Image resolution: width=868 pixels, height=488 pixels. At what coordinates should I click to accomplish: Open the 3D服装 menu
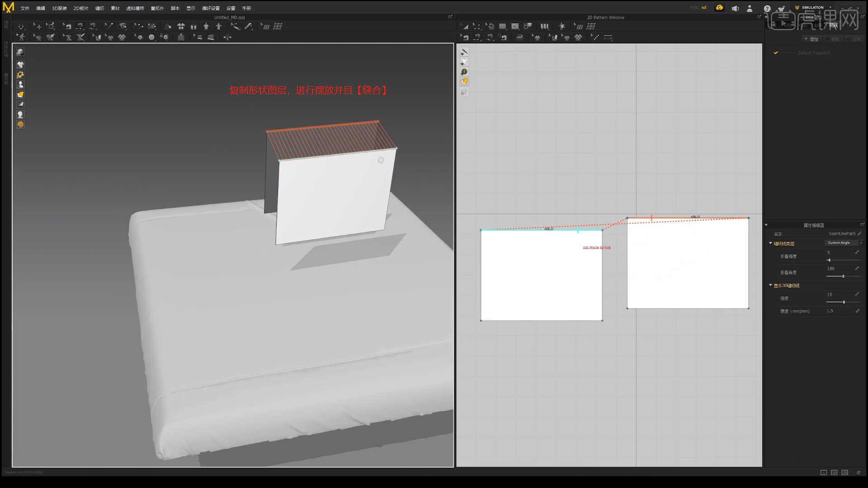coord(59,8)
